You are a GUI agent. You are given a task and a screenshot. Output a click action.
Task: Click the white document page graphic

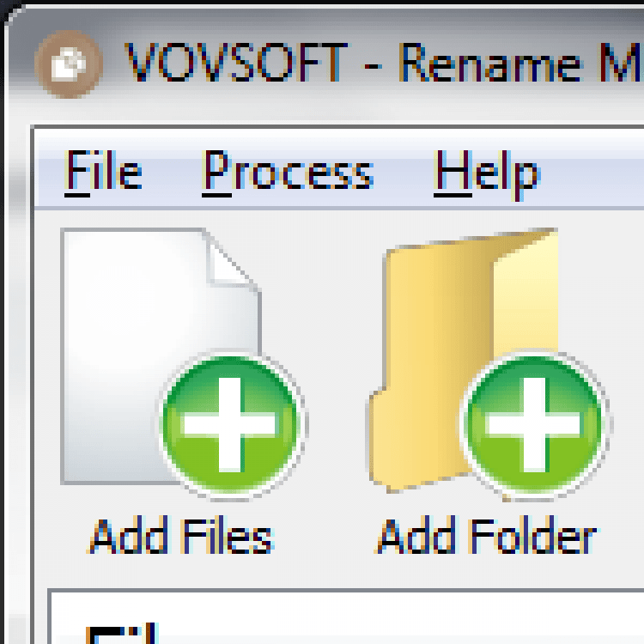click(129, 343)
